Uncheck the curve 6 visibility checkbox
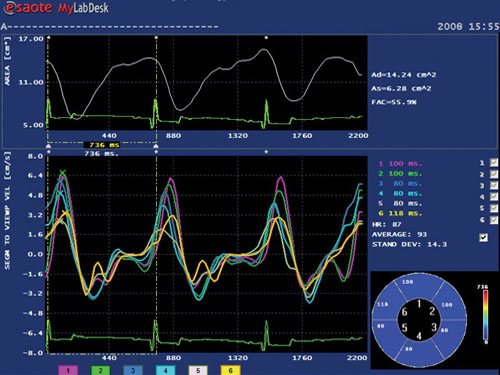The height and width of the screenshot is (375, 500). point(494,220)
